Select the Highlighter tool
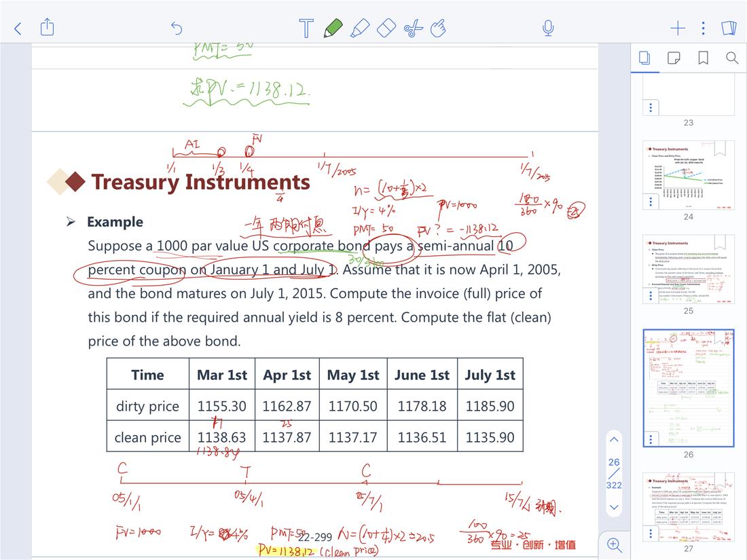Viewport: 747px width, 560px height. pos(359,28)
